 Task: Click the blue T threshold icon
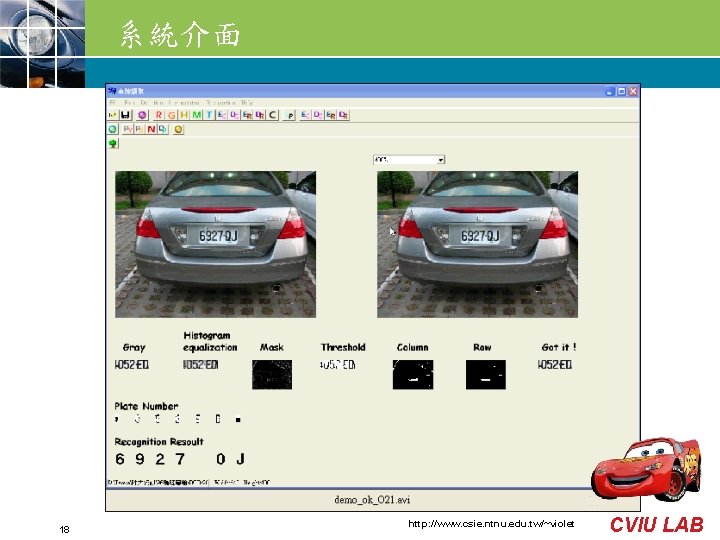click(x=209, y=115)
